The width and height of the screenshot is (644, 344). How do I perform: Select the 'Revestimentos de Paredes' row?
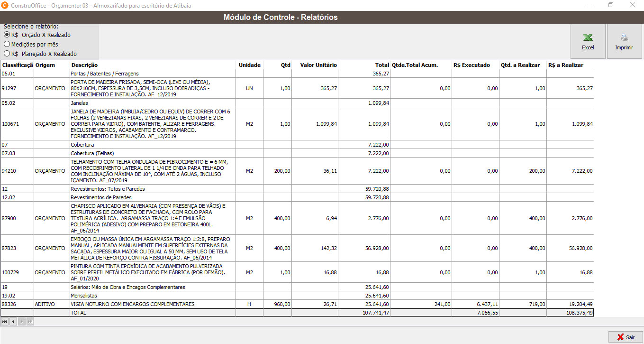tap(297, 197)
